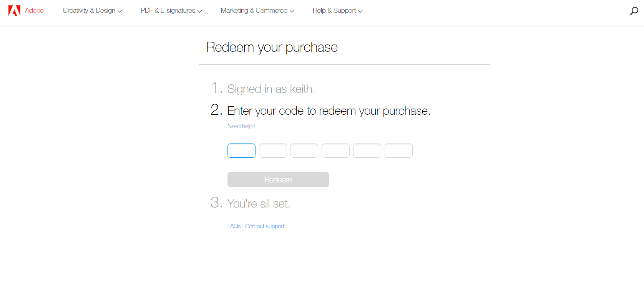This screenshot has width=644, height=300.
Task: Open the Help & Support dropdown arrow
Action: coord(360,11)
